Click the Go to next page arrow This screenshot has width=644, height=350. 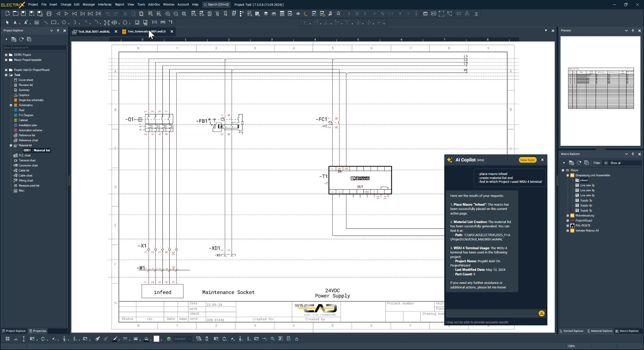click(x=66, y=14)
